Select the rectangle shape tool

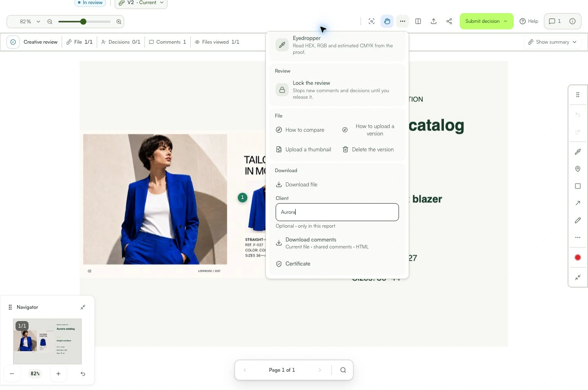coord(578,186)
